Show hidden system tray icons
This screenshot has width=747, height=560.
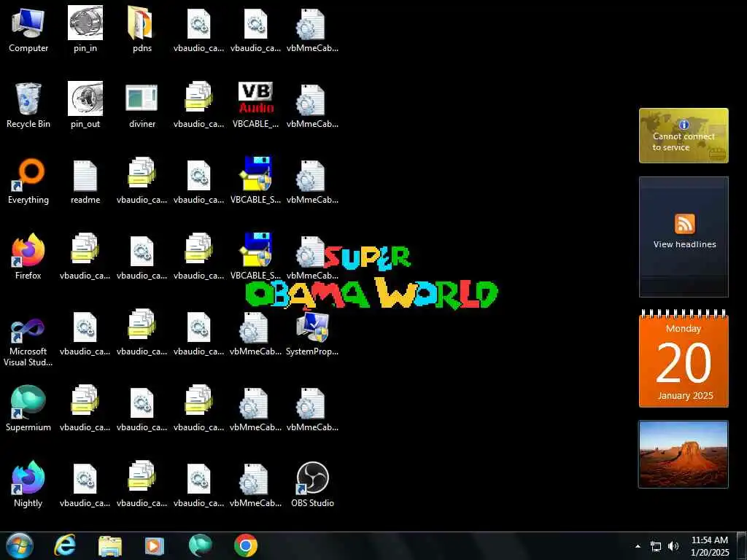pos(638,546)
